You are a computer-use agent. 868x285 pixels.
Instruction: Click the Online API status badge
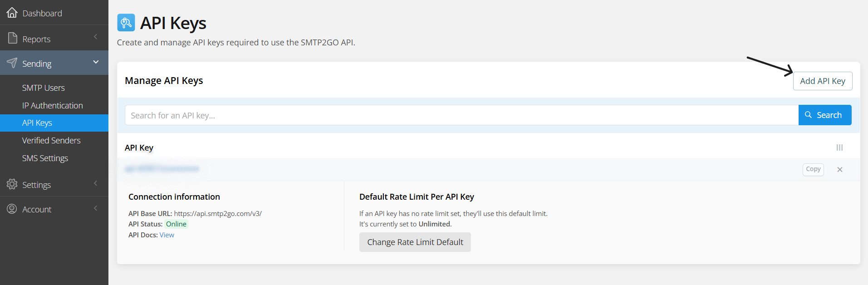pos(176,224)
